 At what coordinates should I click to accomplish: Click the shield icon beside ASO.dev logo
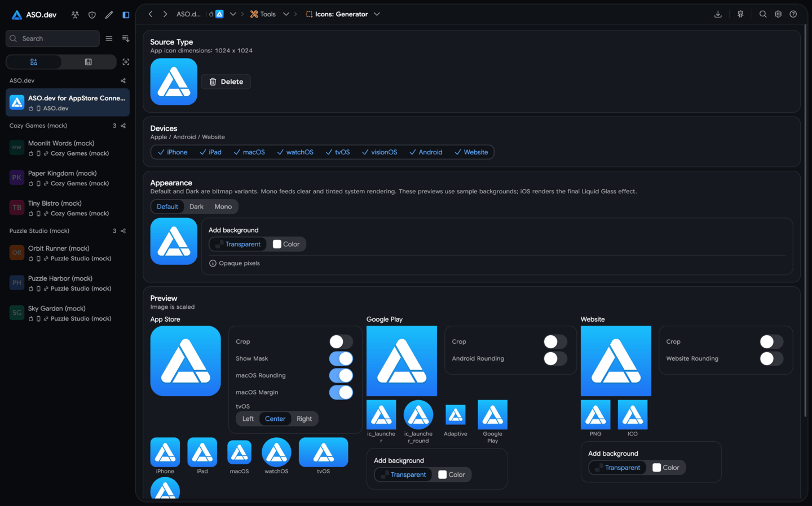tap(92, 15)
